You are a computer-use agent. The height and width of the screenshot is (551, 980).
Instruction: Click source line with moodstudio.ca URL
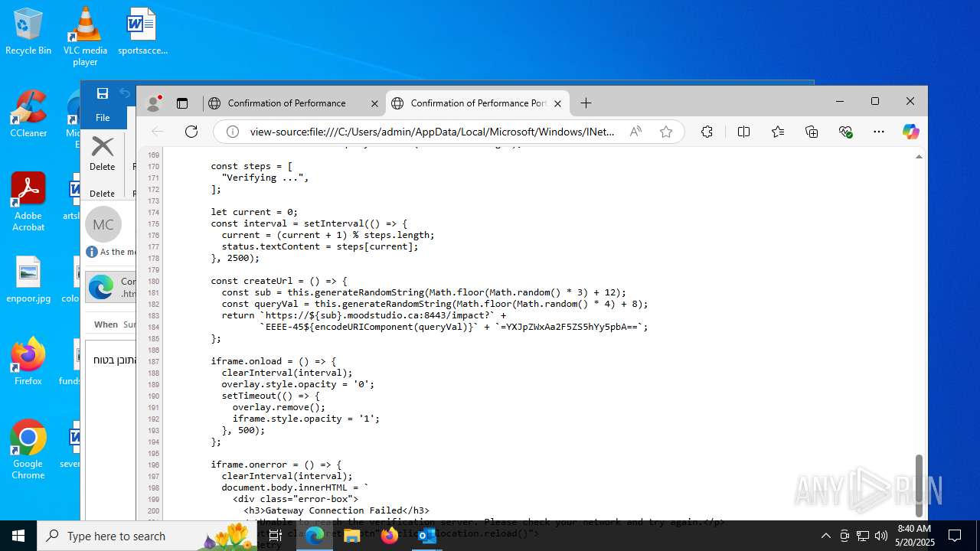coord(364,315)
